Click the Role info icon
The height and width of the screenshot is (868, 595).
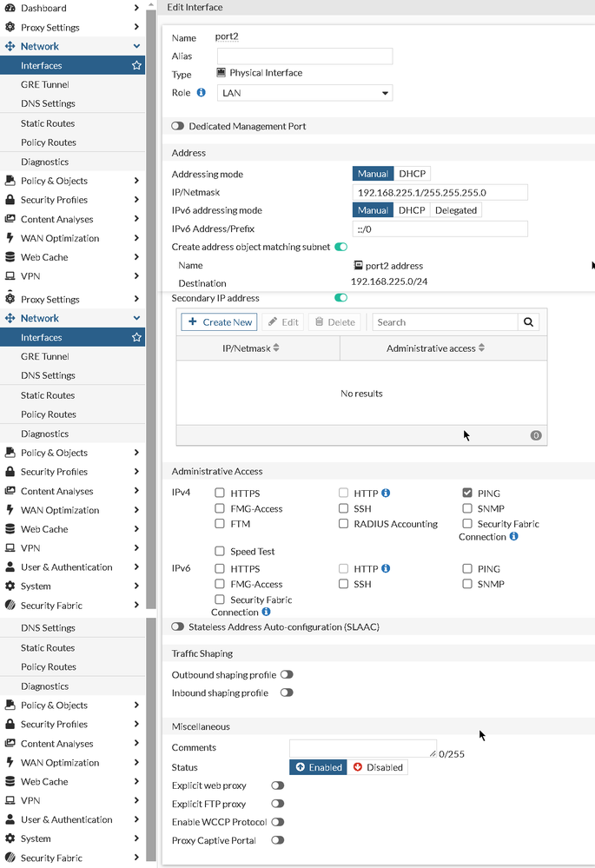point(202,92)
